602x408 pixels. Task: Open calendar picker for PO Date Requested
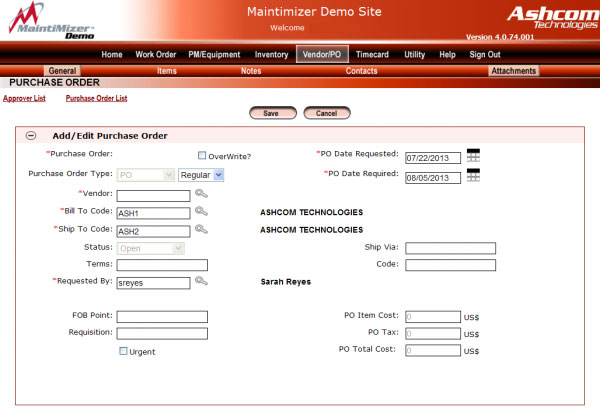click(x=473, y=155)
